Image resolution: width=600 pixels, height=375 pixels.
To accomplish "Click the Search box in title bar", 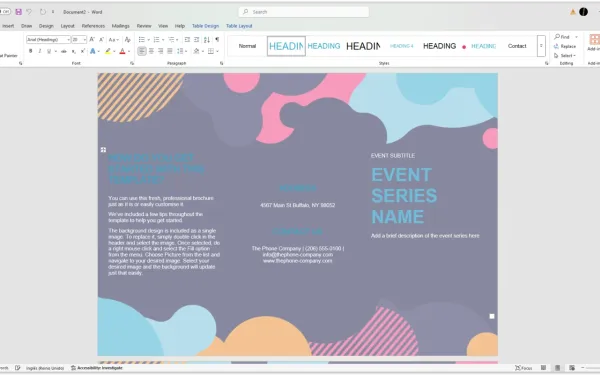I will [x=304, y=12].
